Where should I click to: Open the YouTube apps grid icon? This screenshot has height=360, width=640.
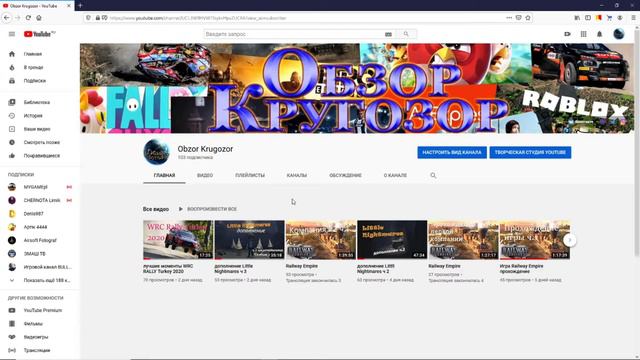pos(583,34)
